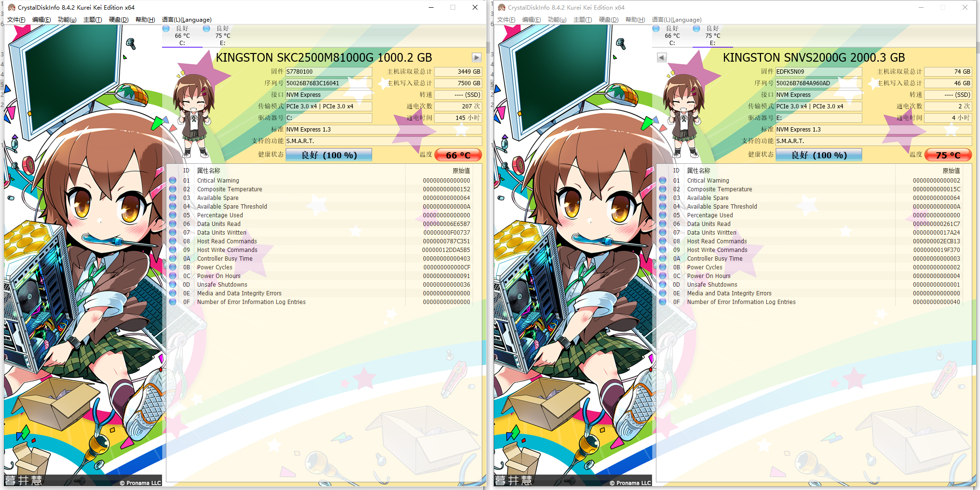Select the E: 75 °C drive tab, right window
980x490 pixels.
[712, 36]
